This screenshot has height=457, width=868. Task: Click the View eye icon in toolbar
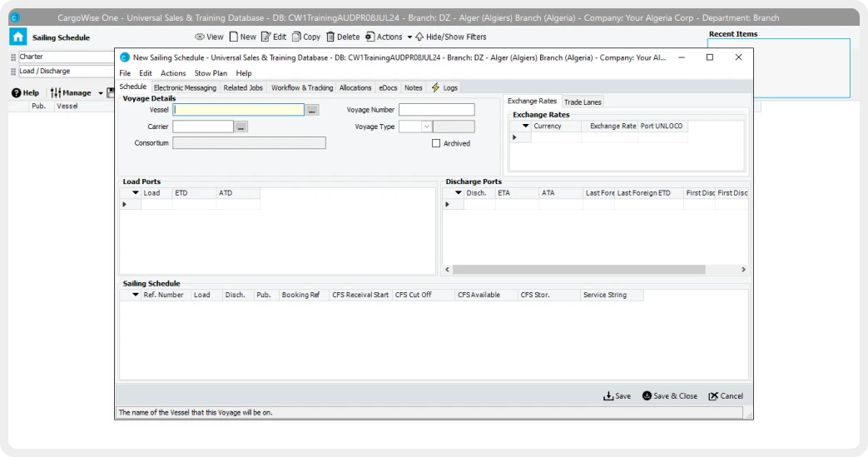[x=200, y=37]
